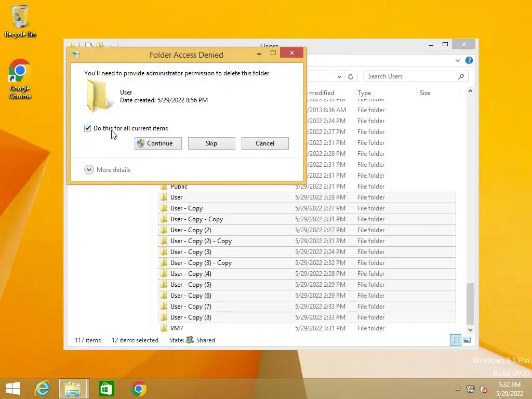Close the Folder Access Denied dialog

point(292,53)
